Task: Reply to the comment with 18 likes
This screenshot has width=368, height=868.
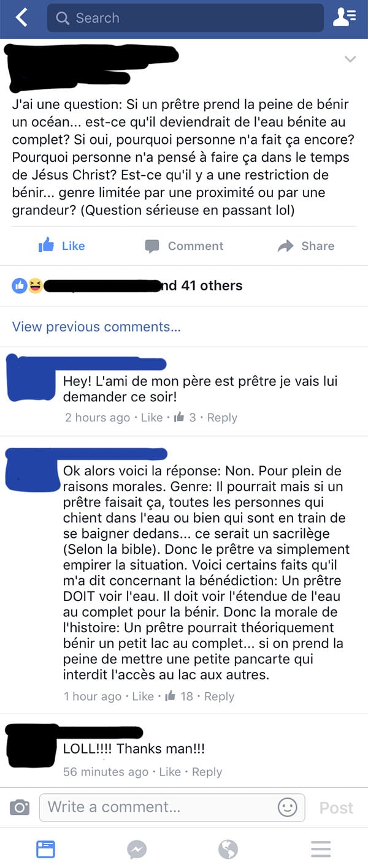Action: 219,696
